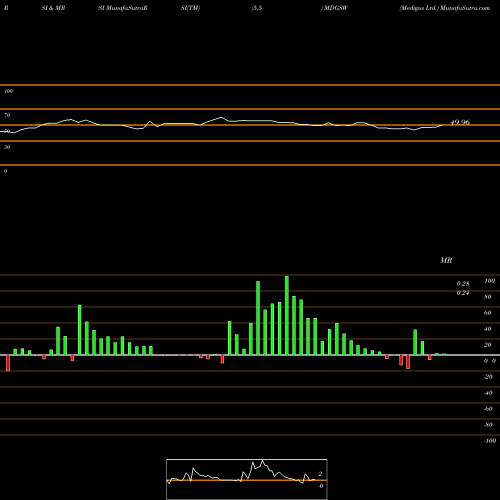Image resolution: width=500 pixels, height=500 pixels.
Task: Click the RSI value label 49.96
Action: click(460, 122)
